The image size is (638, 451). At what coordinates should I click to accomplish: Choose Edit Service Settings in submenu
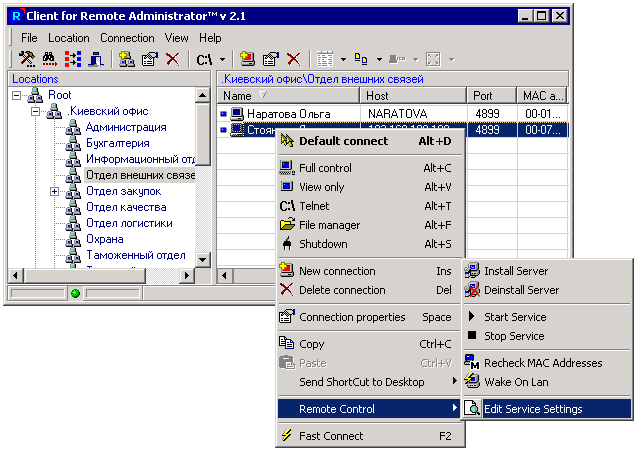click(x=547, y=409)
